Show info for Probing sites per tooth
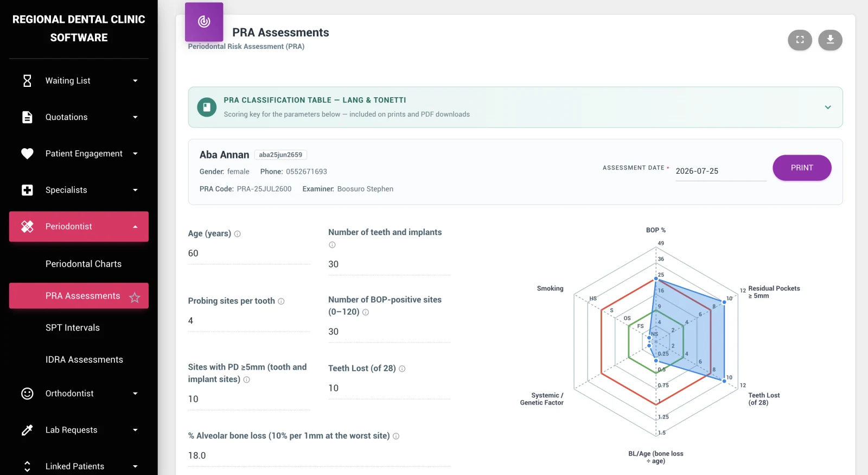 [x=281, y=301]
